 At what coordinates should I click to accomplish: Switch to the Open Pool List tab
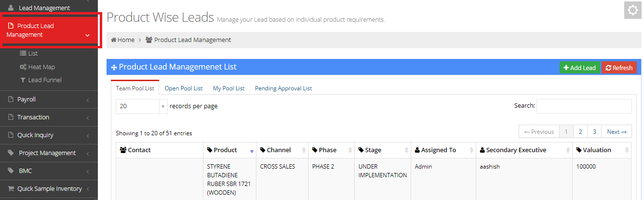coord(183,88)
